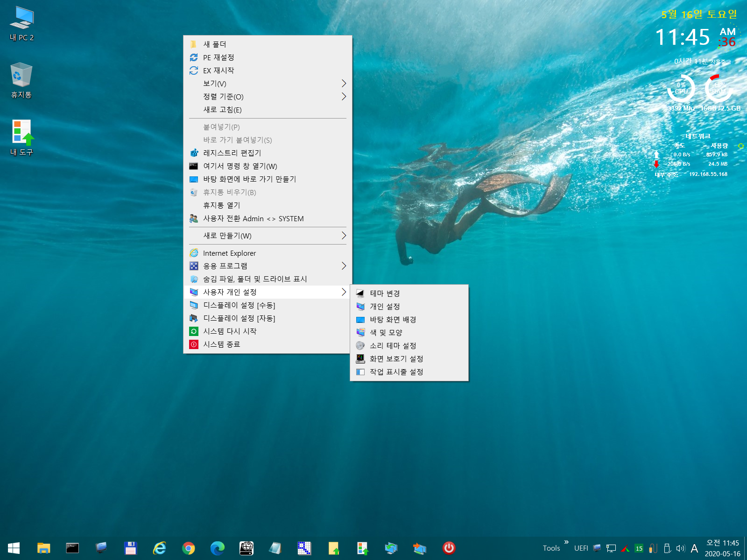747x560 pixels.
Task: Expand the 정렬 기준(O) submenu
Action: coord(268,97)
